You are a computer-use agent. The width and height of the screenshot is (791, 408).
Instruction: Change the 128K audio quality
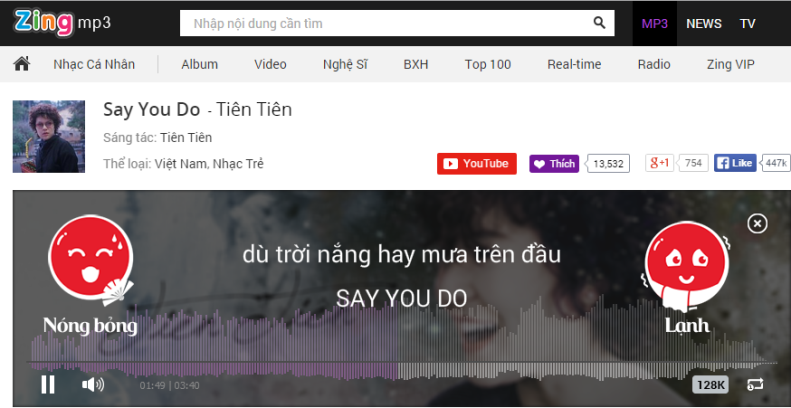click(710, 385)
